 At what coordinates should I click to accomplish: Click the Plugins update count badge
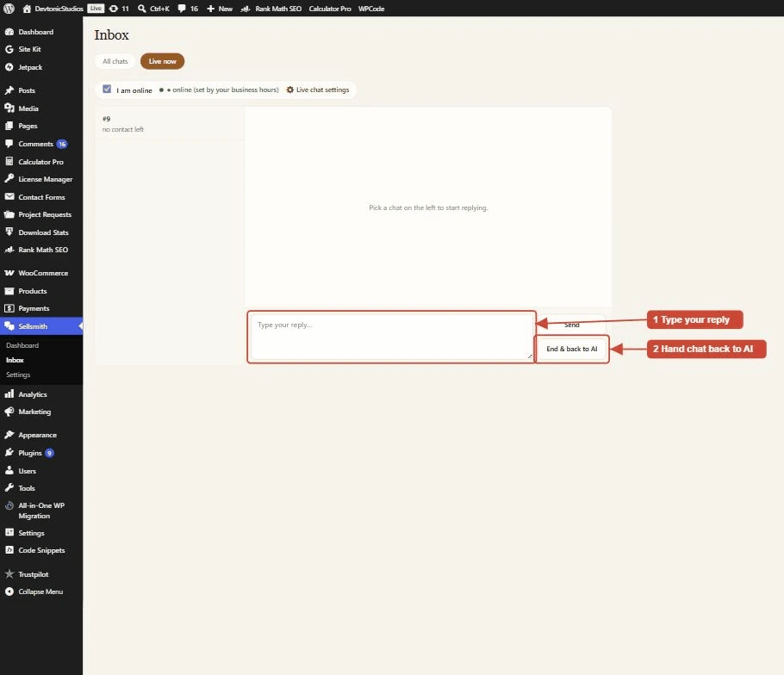(49, 453)
